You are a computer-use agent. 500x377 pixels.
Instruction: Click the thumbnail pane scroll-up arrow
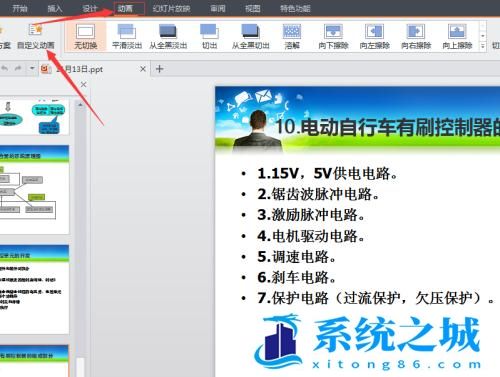tap(80, 105)
